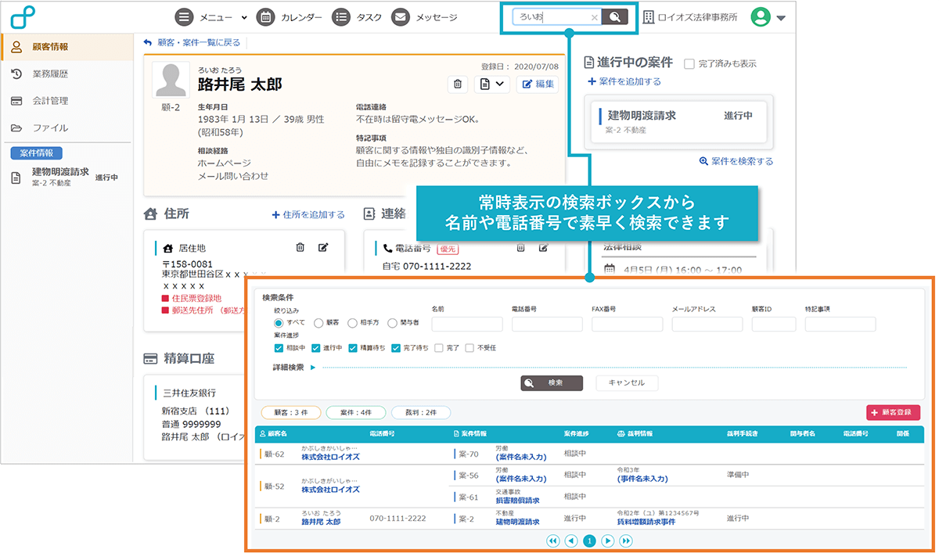The height and width of the screenshot is (560, 939).
Task: Open the メニュー hamburger icon
Action: click(184, 17)
